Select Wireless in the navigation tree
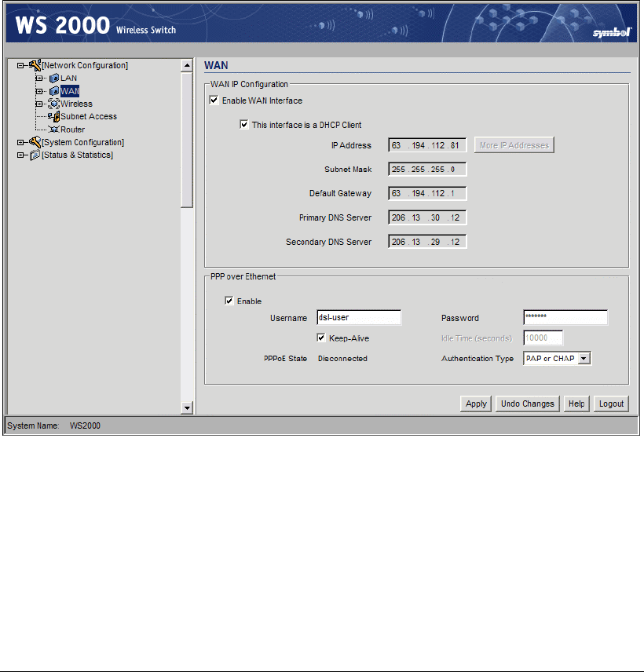The height and width of the screenshot is (672, 644). tap(76, 104)
